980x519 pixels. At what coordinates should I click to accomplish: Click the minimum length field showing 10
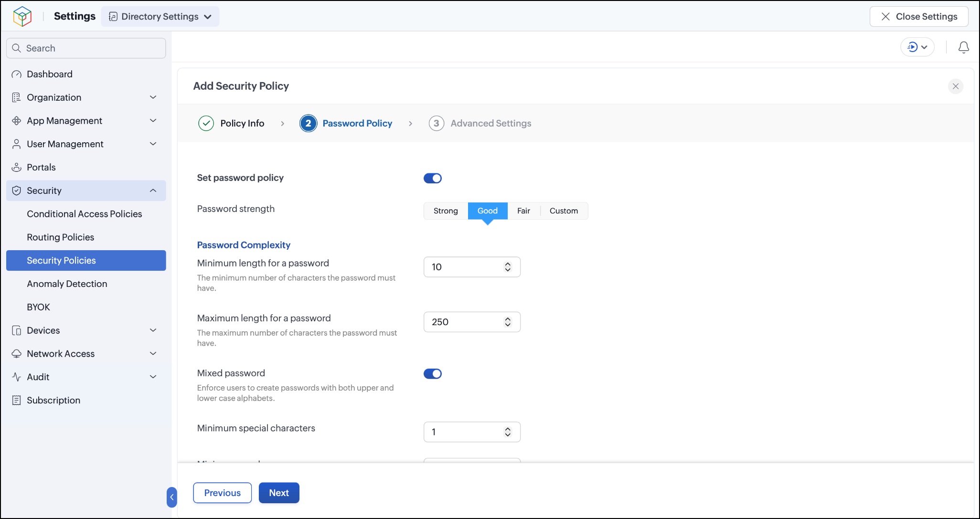tap(472, 267)
